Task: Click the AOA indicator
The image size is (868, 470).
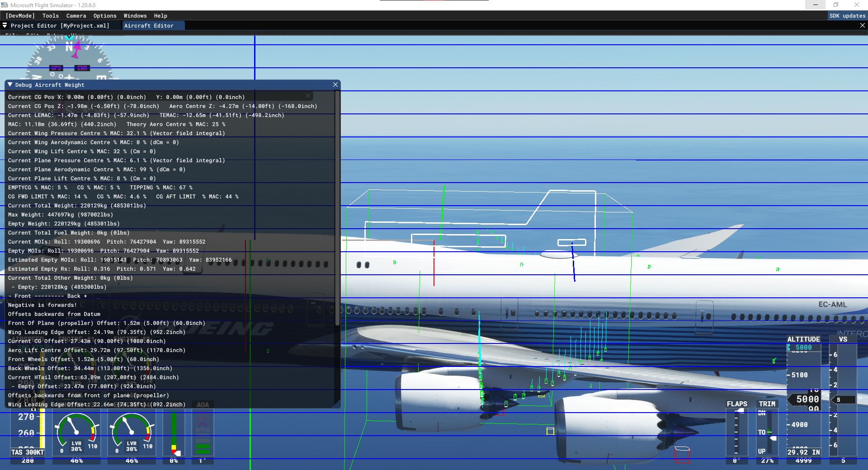Action: click(x=203, y=432)
